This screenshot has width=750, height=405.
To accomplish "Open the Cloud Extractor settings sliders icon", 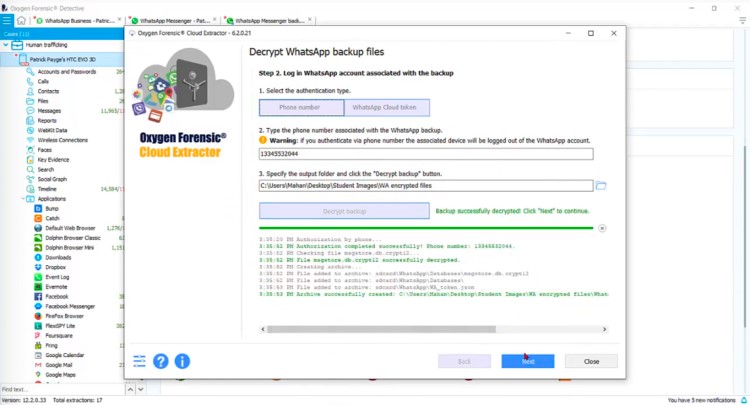I will point(140,361).
